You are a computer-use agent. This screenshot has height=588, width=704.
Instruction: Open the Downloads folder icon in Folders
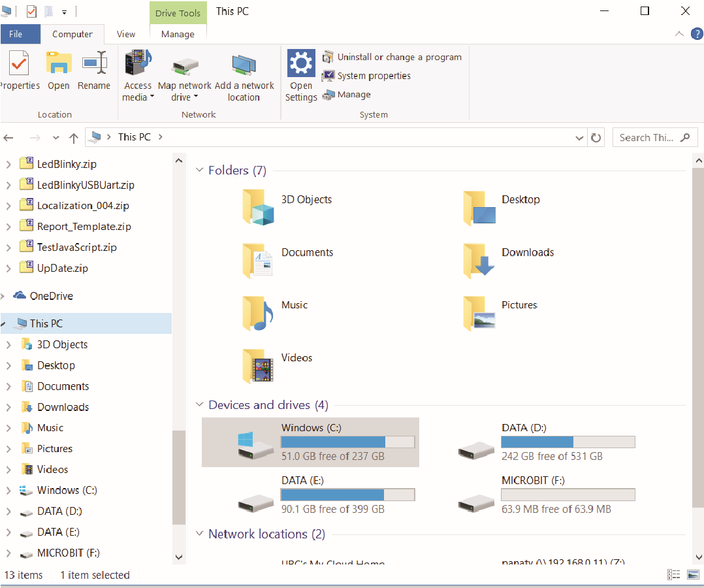[x=479, y=261]
